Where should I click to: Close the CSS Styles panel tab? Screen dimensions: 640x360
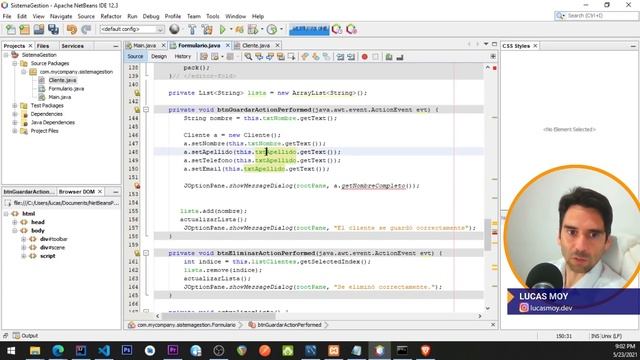coord(535,46)
